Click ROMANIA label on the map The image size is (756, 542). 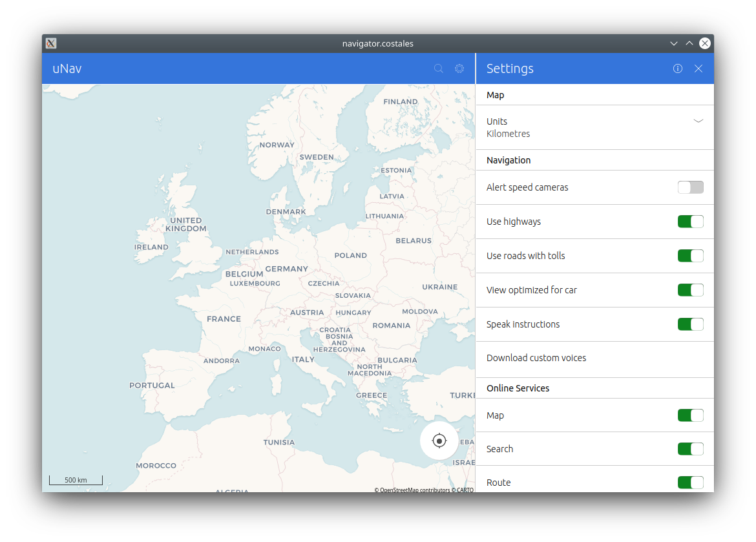pos(391,326)
